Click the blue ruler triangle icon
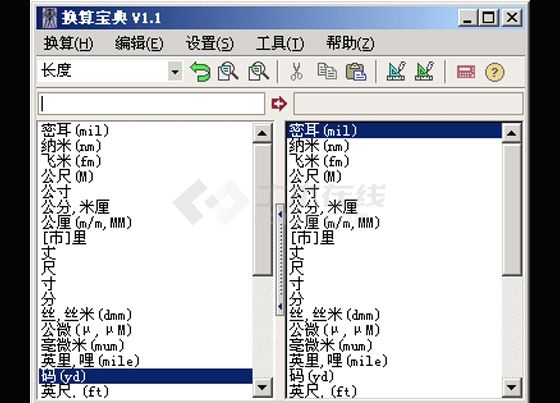The width and height of the screenshot is (560, 403). point(396,71)
